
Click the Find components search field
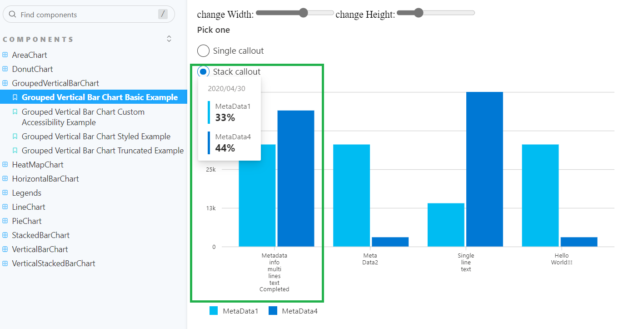[x=82, y=15]
